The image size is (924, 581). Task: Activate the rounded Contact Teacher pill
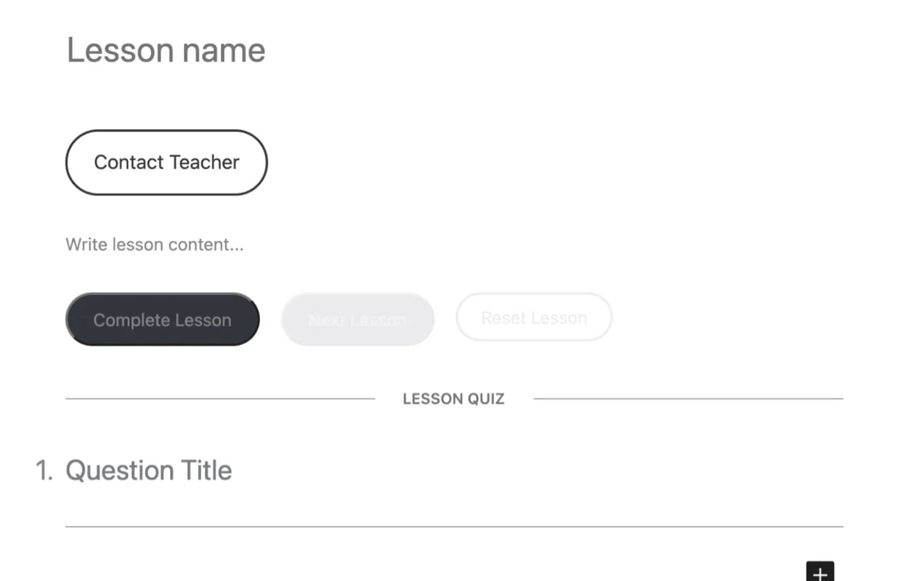coord(166,162)
